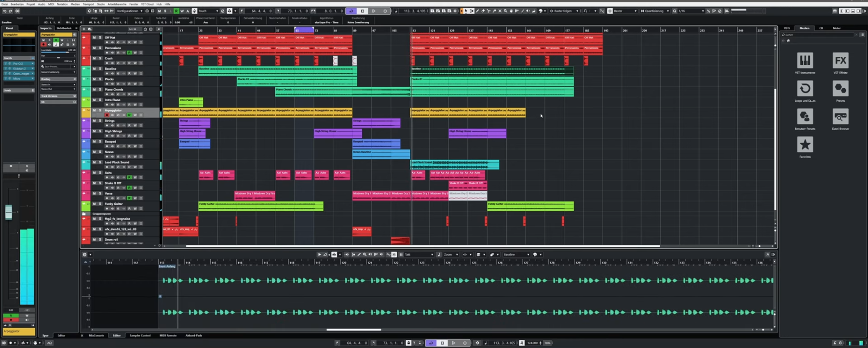Select the Nexus Baseline clip
Viewport: 868px width, 348px height.
pos(381,154)
